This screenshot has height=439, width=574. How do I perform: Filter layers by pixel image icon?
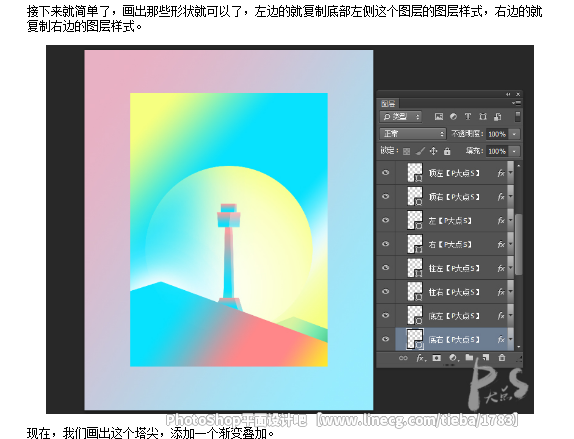pyautogui.click(x=439, y=116)
